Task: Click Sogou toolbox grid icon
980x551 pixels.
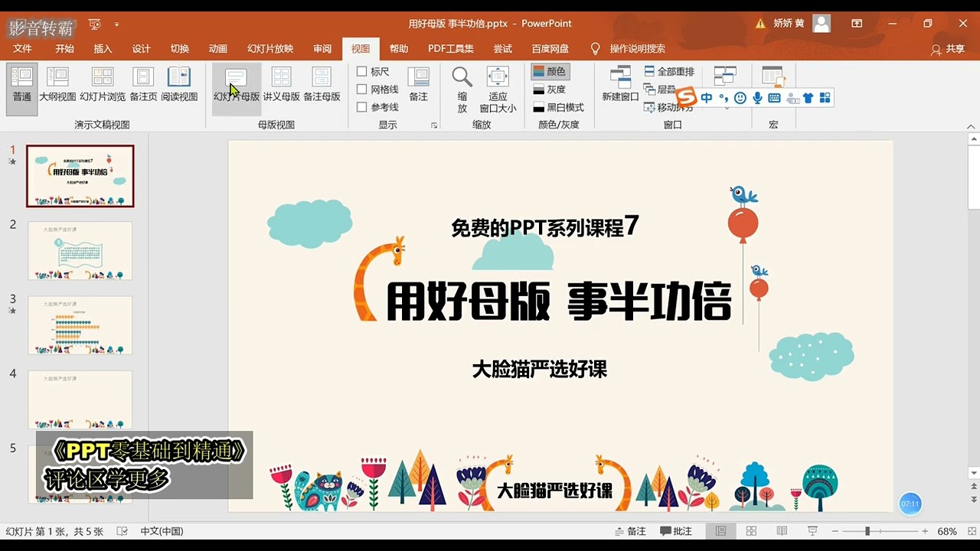Action: [x=825, y=98]
